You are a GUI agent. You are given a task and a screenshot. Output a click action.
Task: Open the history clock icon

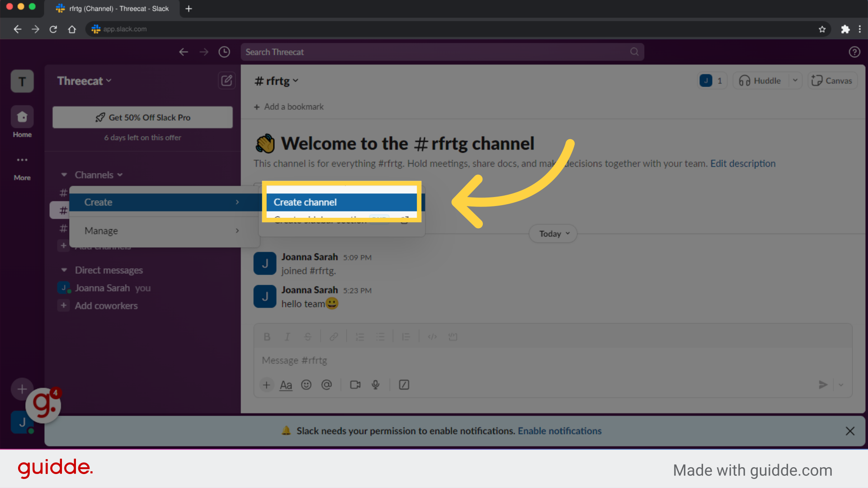coord(224,52)
